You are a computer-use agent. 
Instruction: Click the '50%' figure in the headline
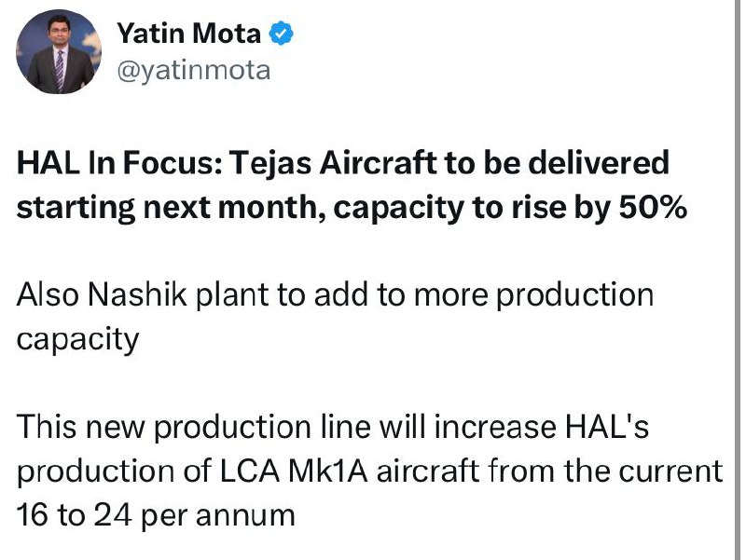[x=653, y=207]
